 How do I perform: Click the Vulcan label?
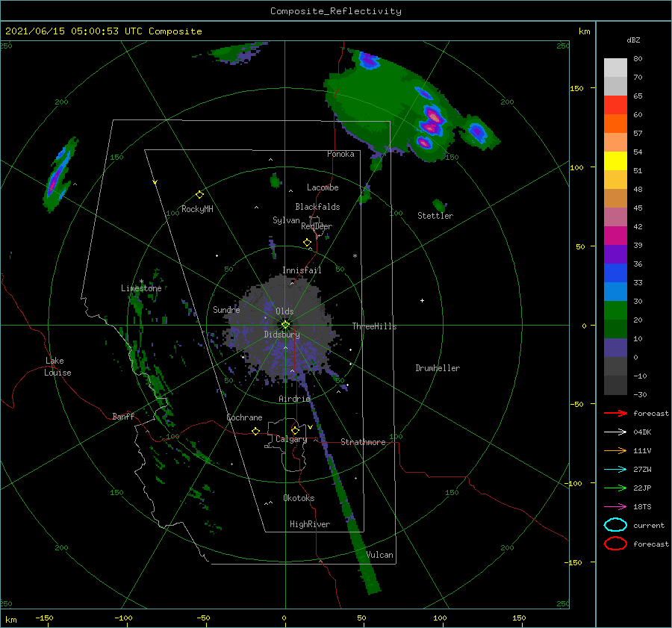pyautogui.click(x=380, y=555)
